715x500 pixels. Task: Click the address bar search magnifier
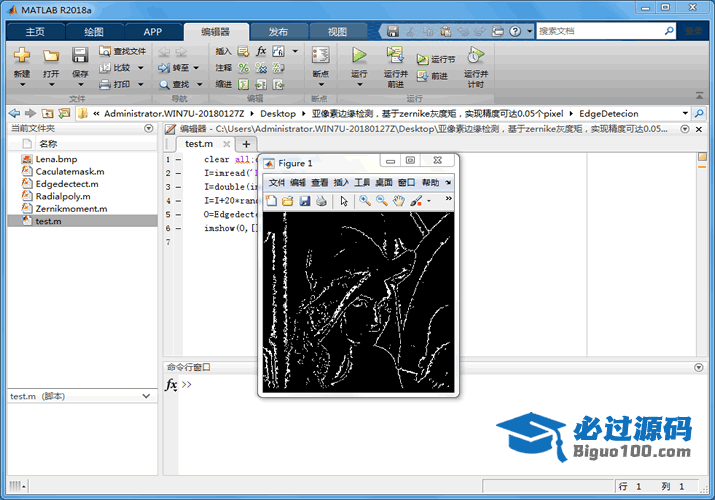[x=699, y=113]
